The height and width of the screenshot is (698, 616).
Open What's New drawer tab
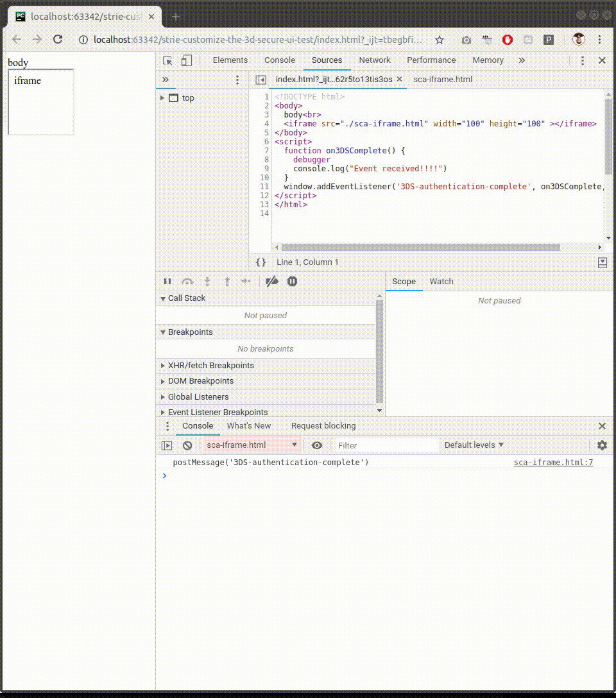coord(249,425)
